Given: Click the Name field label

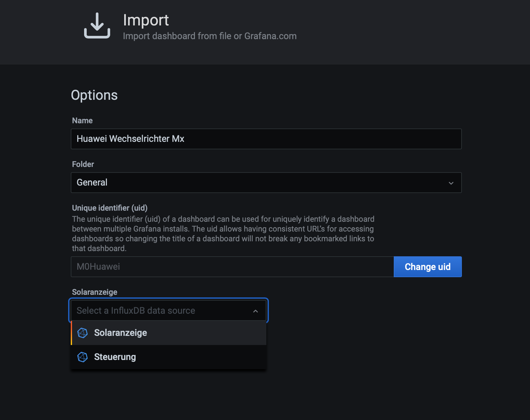Looking at the screenshot, I should (x=82, y=121).
